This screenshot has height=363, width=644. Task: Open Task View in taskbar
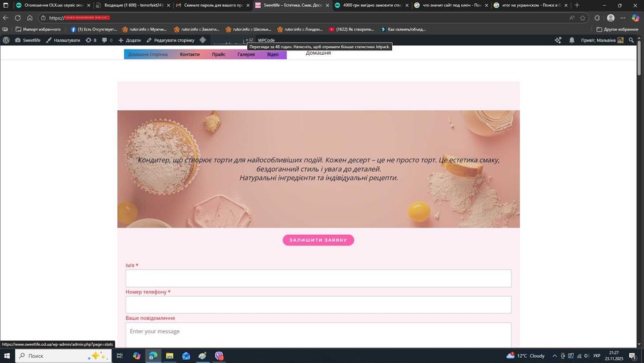pos(120,356)
